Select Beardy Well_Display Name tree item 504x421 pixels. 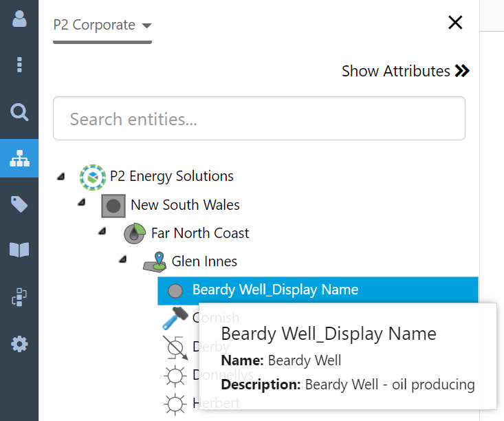pos(275,290)
